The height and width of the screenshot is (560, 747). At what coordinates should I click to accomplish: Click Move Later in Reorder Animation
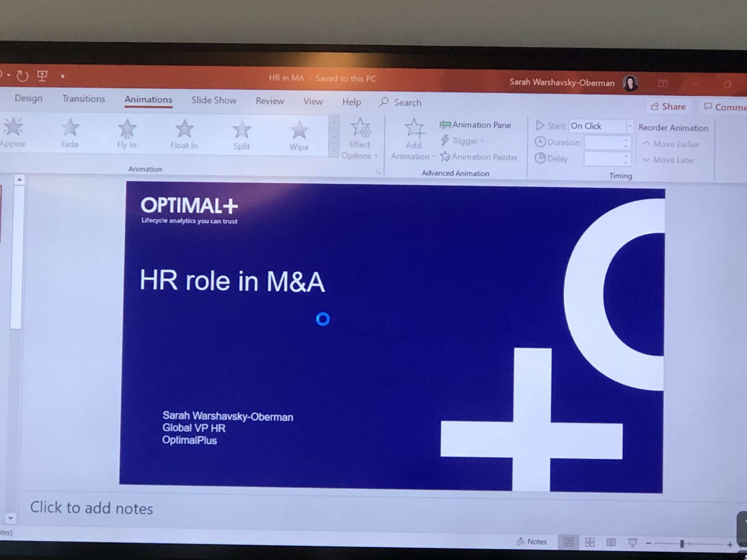[x=668, y=160]
